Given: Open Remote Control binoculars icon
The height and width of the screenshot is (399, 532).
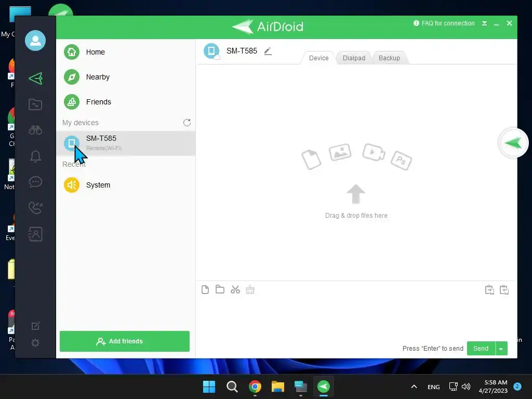Looking at the screenshot, I should tap(35, 130).
